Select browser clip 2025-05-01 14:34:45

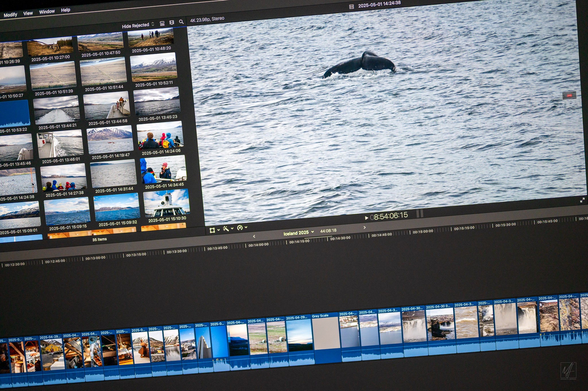coord(163,170)
